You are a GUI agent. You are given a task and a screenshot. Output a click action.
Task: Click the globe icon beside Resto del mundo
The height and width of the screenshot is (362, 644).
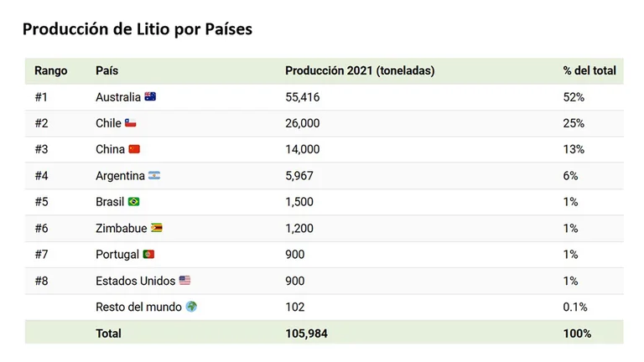191,307
